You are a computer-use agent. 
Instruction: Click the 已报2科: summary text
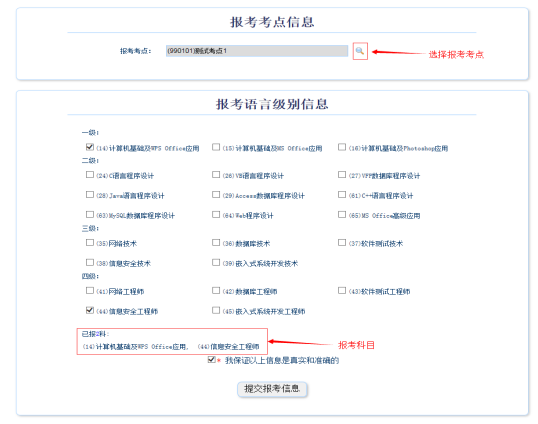[x=95, y=334]
